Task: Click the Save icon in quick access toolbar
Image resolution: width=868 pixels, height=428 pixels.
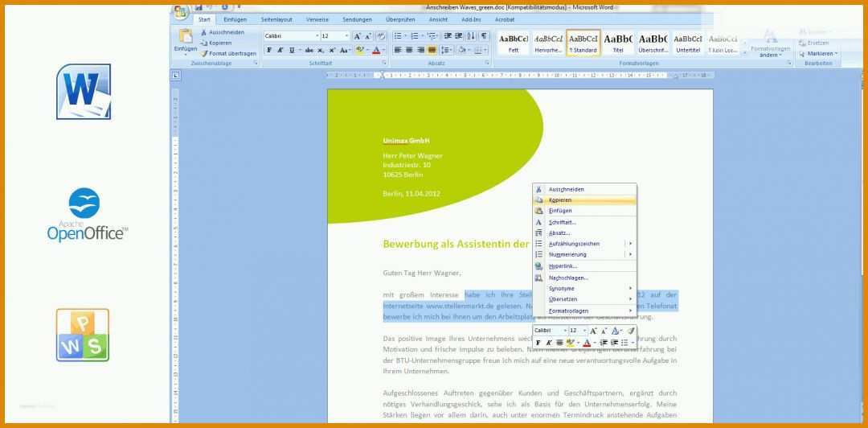Action: click(199, 7)
